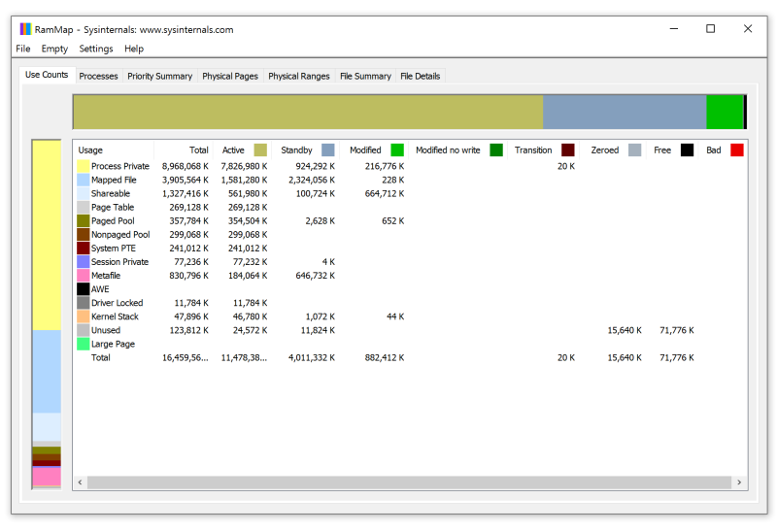Click the blue-gray Standby color box
Viewport: 777px width, 532px height.
328,150
